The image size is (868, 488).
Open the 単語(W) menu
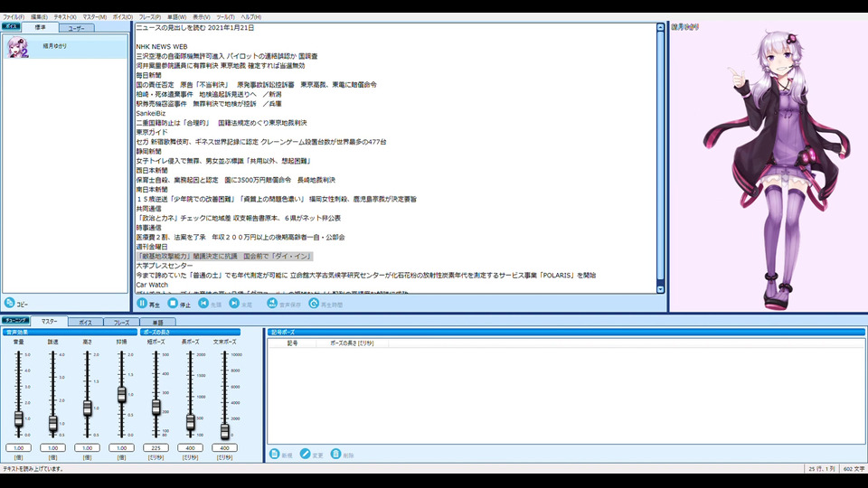[x=176, y=17]
